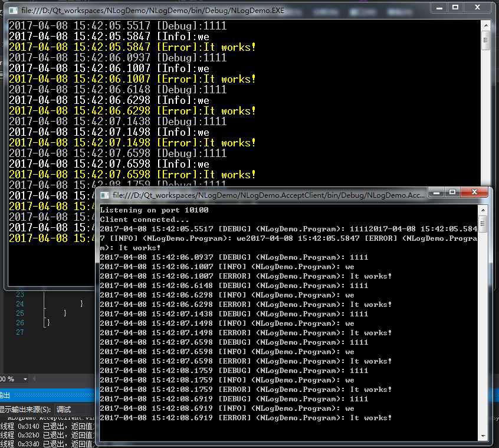The height and width of the screenshot is (448, 499).
Task: Click AcceptClient line 15:42:06.1007 [ERROR]
Action: (246, 276)
